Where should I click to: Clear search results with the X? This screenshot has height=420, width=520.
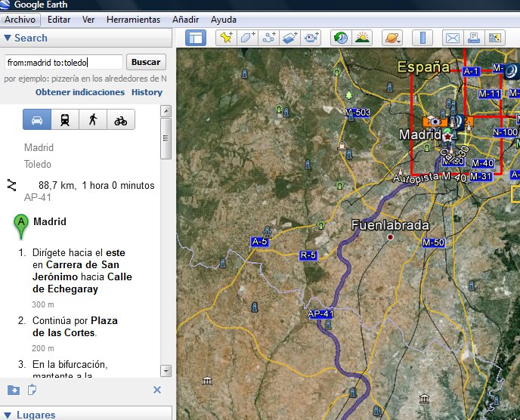pos(157,390)
